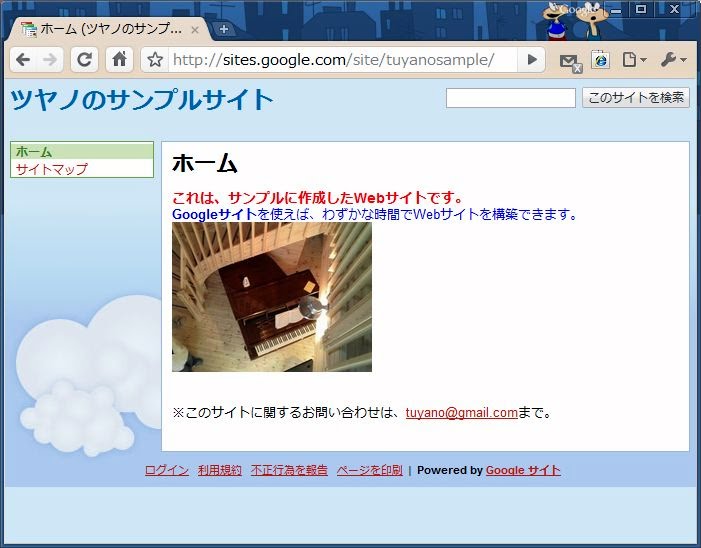
Task: Click the browser forward arrow button
Action: click(x=50, y=60)
